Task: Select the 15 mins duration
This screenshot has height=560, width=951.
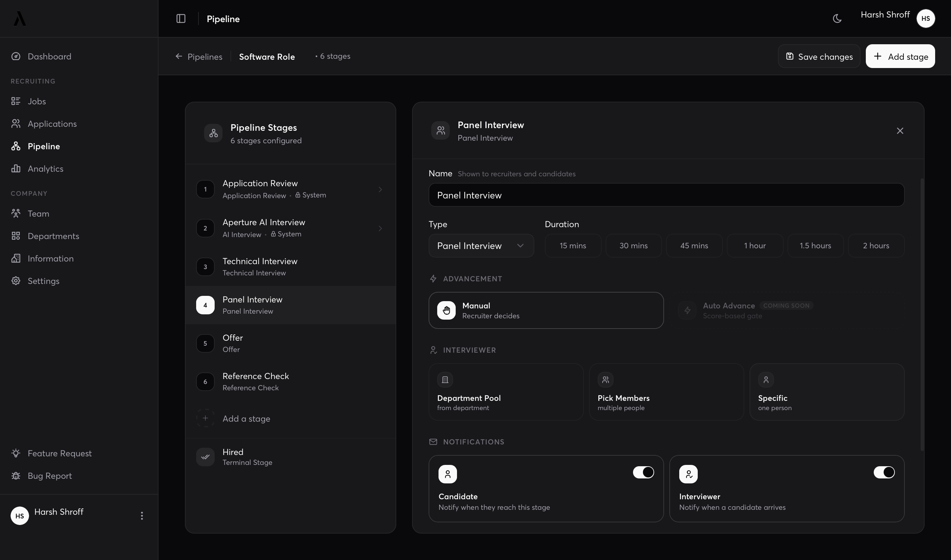Action: [x=573, y=246]
